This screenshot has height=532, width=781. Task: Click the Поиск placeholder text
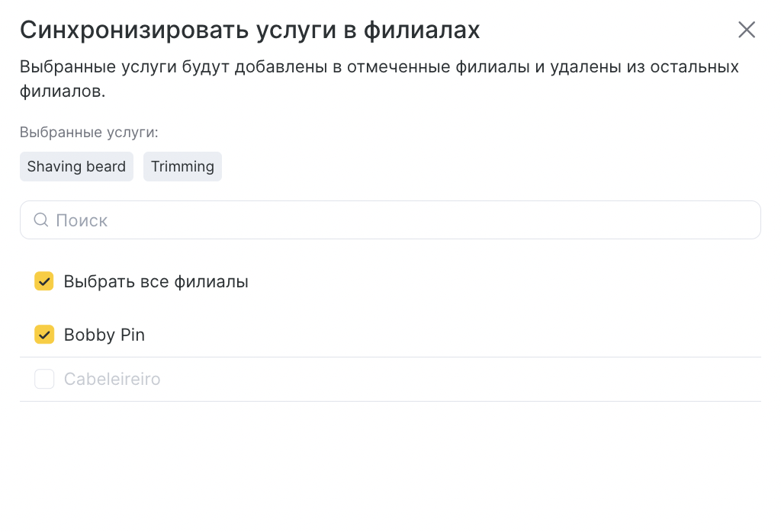(82, 220)
